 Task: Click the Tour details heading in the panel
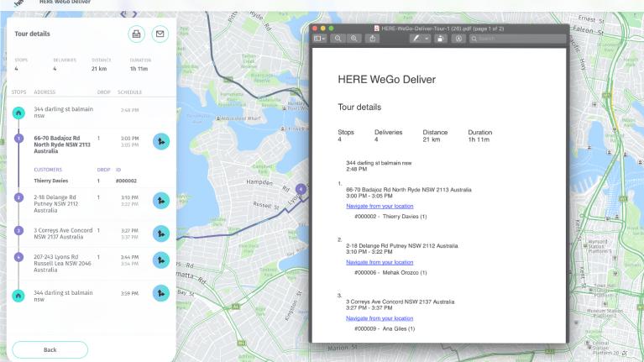(x=32, y=34)
